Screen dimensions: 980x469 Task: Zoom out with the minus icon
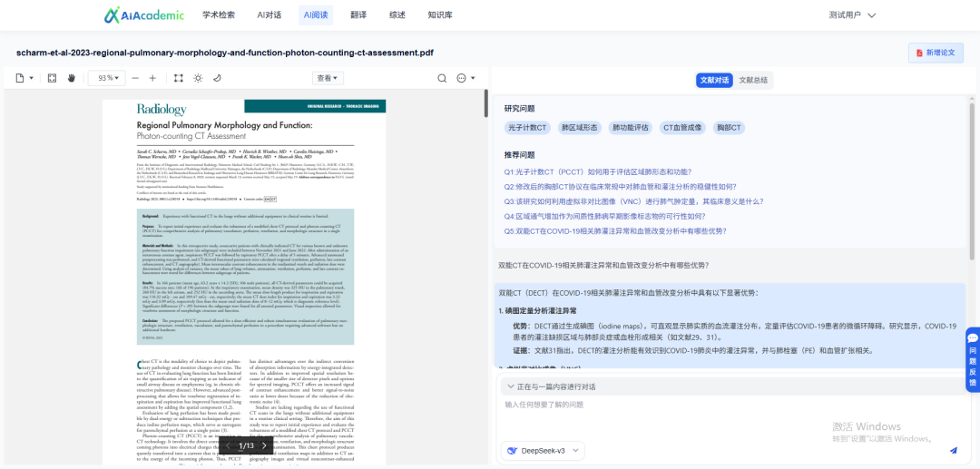135,78
